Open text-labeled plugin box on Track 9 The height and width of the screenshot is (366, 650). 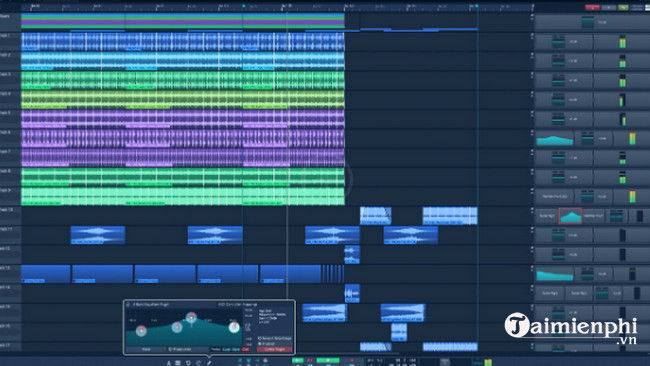pos(555,196)
